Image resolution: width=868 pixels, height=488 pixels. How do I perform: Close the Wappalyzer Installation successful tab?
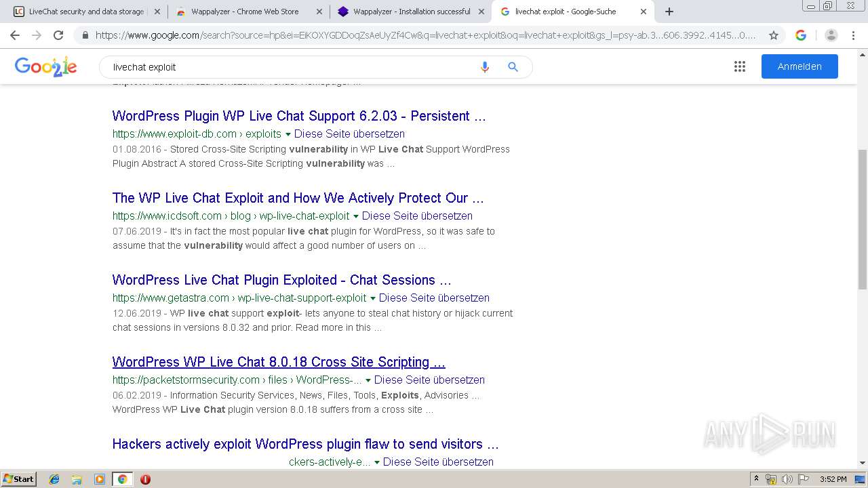(x=481, y=12)
